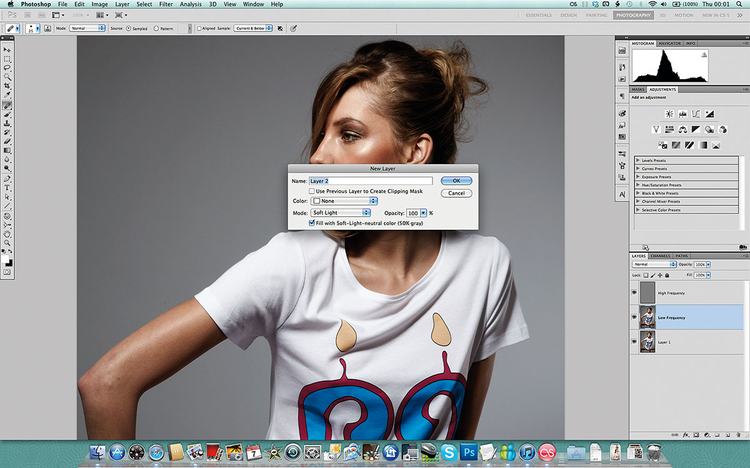Viewport: 750px width, 468px height.
Task: Add a Color Balance adjustment
Action: coord(683,129)
